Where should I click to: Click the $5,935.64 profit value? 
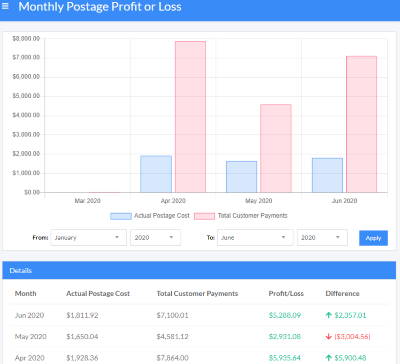pyautogui.click(x=285, y=358)
